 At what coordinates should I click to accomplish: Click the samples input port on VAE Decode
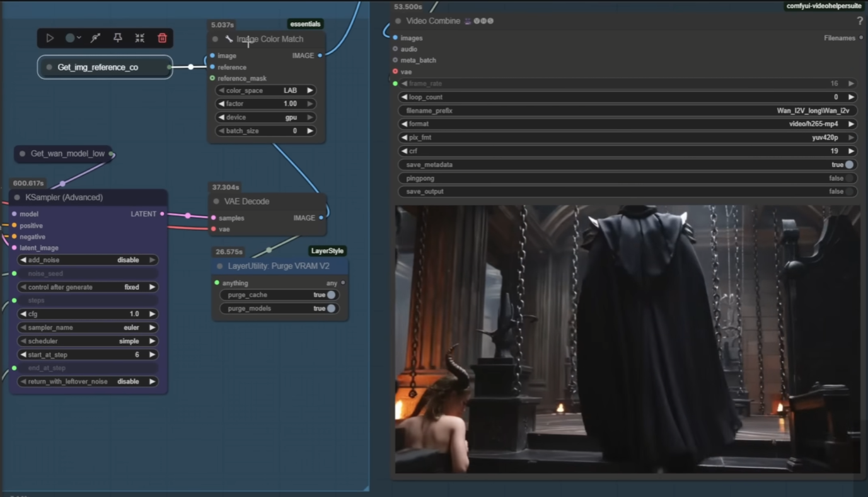(x=214, y=218)
